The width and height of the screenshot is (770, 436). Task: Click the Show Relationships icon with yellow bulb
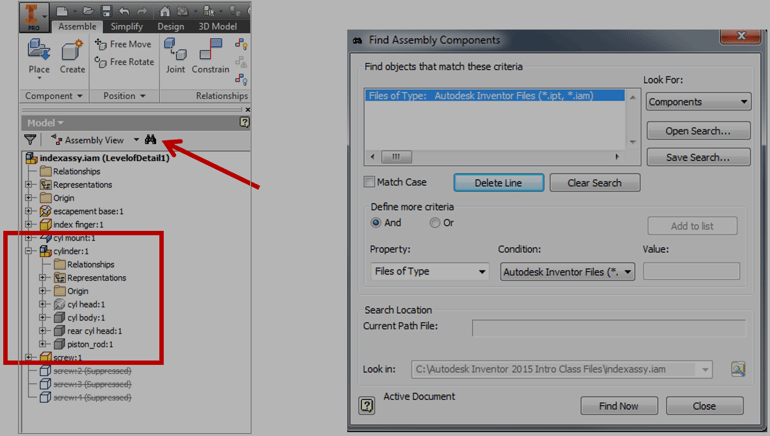tap(241, 44)
